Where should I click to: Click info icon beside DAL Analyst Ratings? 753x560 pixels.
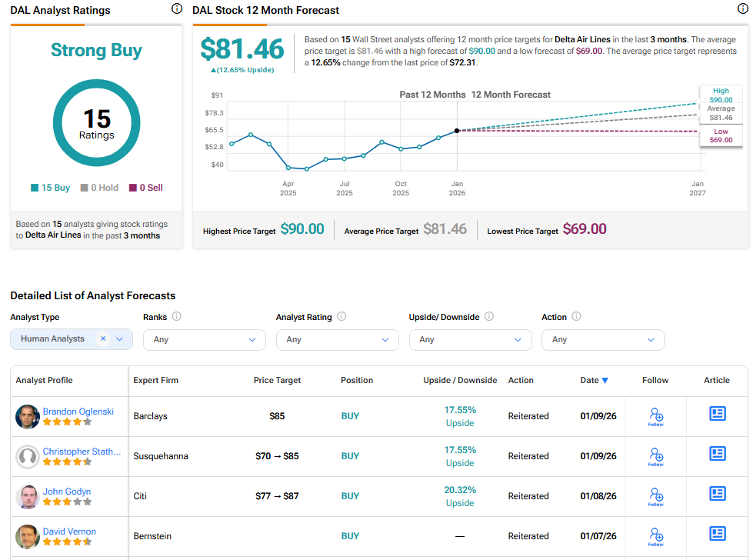(177, 9)
